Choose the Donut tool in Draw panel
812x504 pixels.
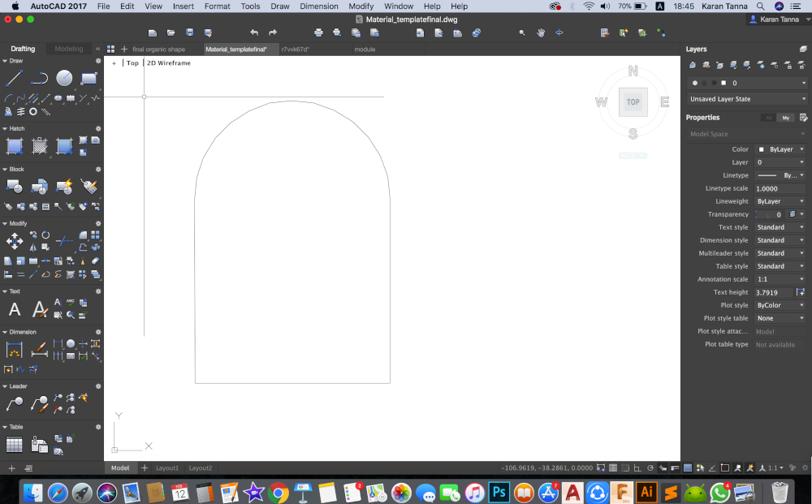[33, 111]
